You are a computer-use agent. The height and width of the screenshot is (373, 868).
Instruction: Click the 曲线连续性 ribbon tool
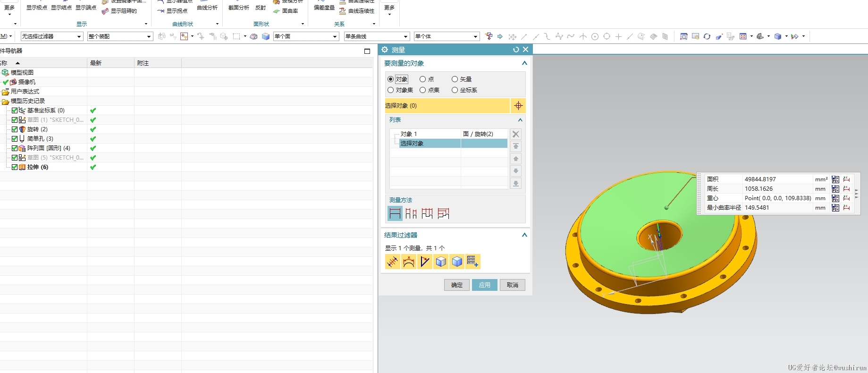(x=356, y=11)
